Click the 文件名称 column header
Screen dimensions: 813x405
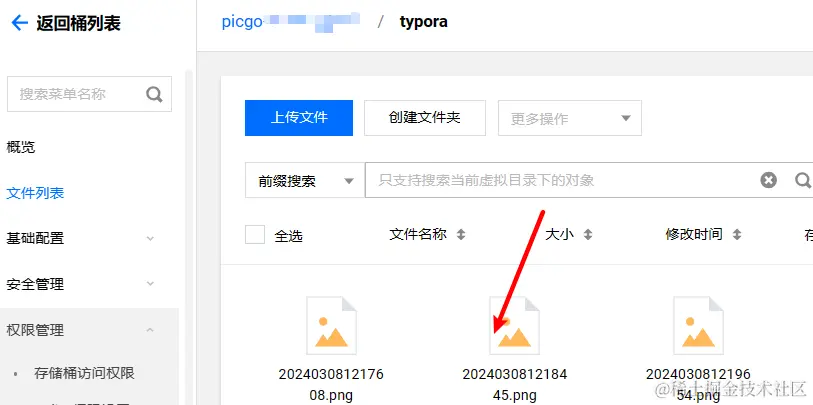418,234
